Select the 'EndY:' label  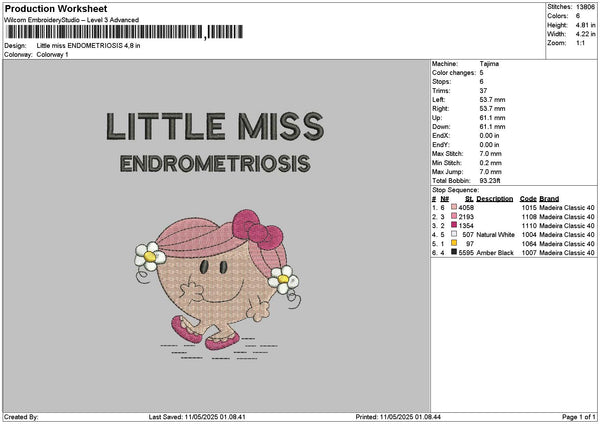click(x=441, y=145)
